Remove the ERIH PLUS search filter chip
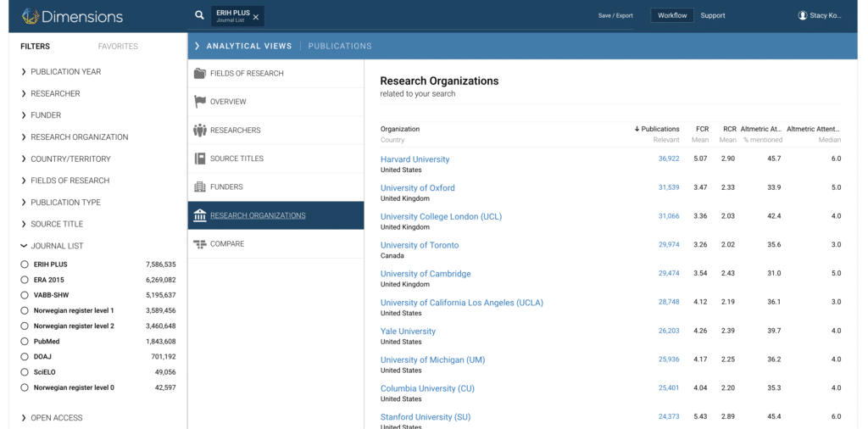The height and width of the screenshot is (429, 868). point(256,16)
